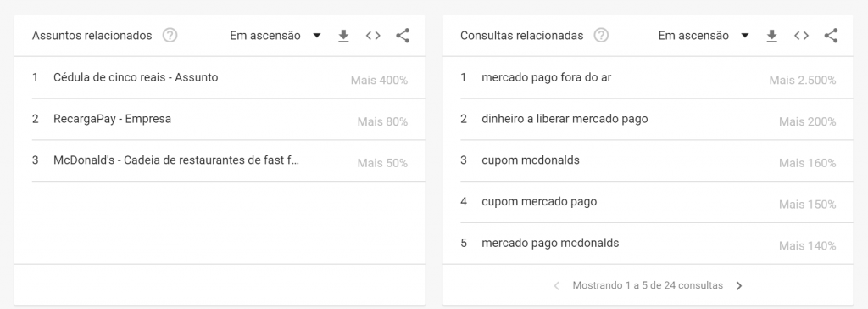The width and height of the screenshot is (868, 309).
Task: Expand Em ascensão dropdown in Assuntos relacionados
Action: [x=275, y=36]
